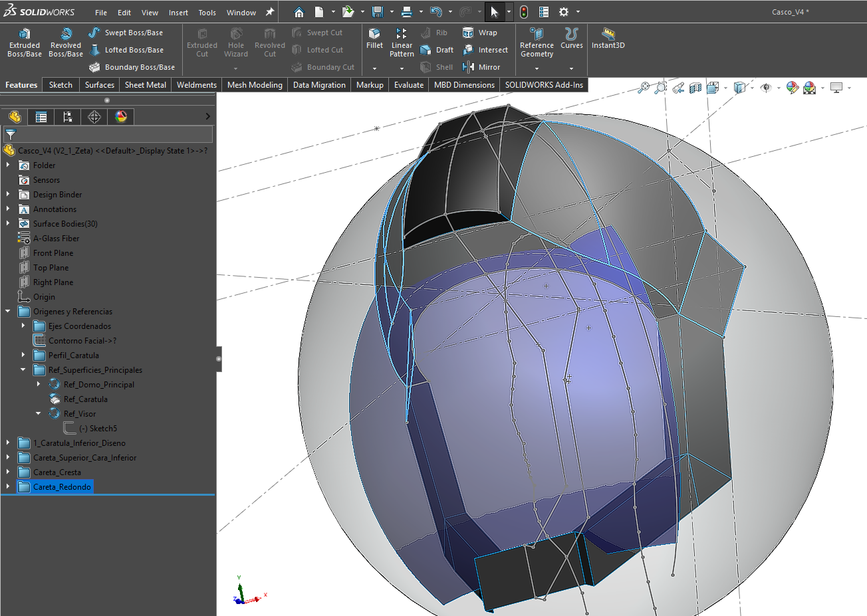Screen dimensions: 867x616
Task: Activate the Mirror feature icon
Action: 468,67
